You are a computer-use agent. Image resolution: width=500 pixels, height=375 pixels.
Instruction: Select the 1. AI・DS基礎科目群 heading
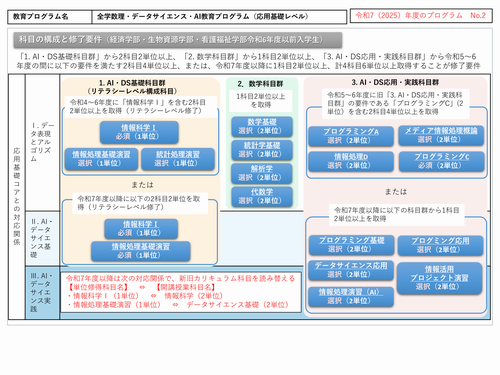[x=132, y=83]
